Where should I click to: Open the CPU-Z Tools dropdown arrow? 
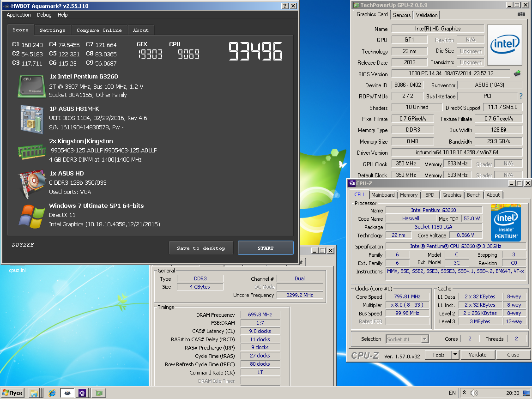point(455,355)
